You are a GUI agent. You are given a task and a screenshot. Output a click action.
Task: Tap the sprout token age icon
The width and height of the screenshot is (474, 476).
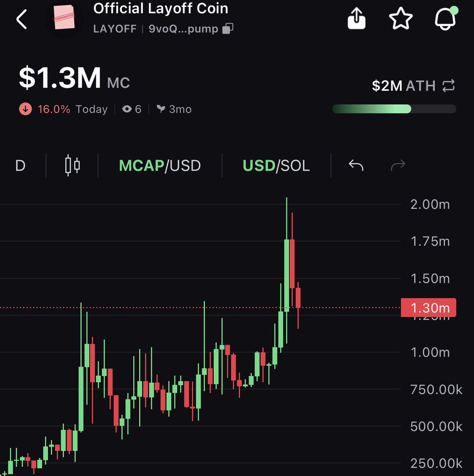161,109
